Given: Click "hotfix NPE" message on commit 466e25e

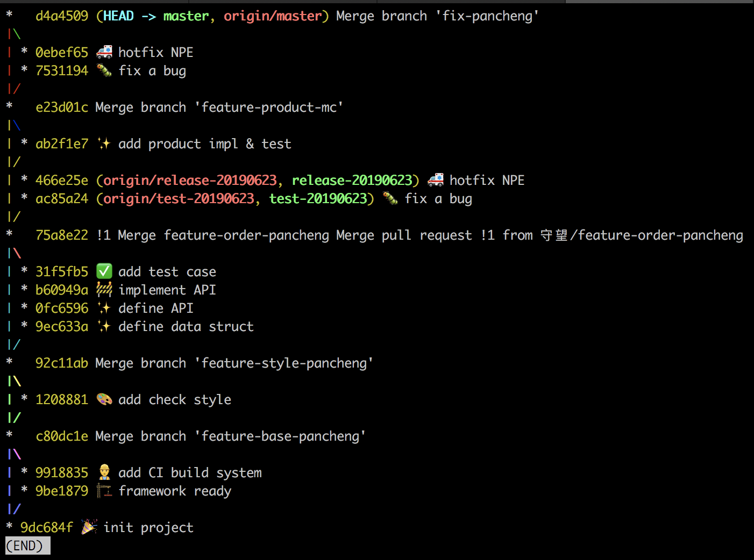Looking at the screenshot, I should [487, 180].
